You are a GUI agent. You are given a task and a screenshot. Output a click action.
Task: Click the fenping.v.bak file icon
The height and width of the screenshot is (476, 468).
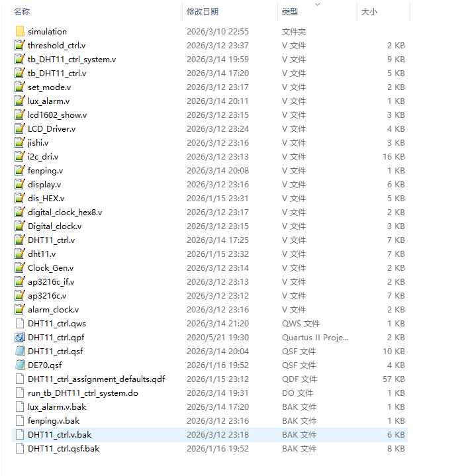20,421
